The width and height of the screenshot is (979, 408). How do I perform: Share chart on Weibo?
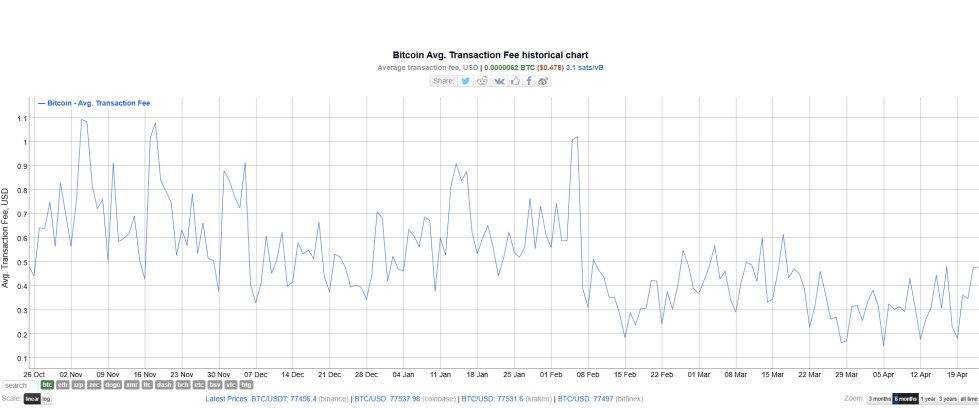pyautogui.click(x=544, y=80)
